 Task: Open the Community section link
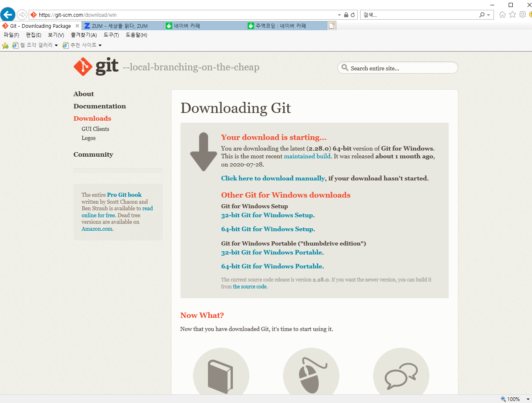pyautogui.click(x=93, y=154)
